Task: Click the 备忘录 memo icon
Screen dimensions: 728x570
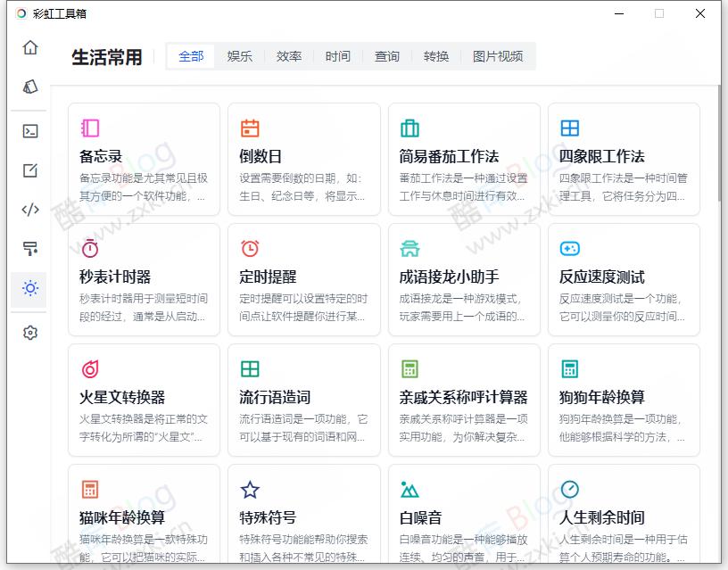Action: click(x=90, y=128)
